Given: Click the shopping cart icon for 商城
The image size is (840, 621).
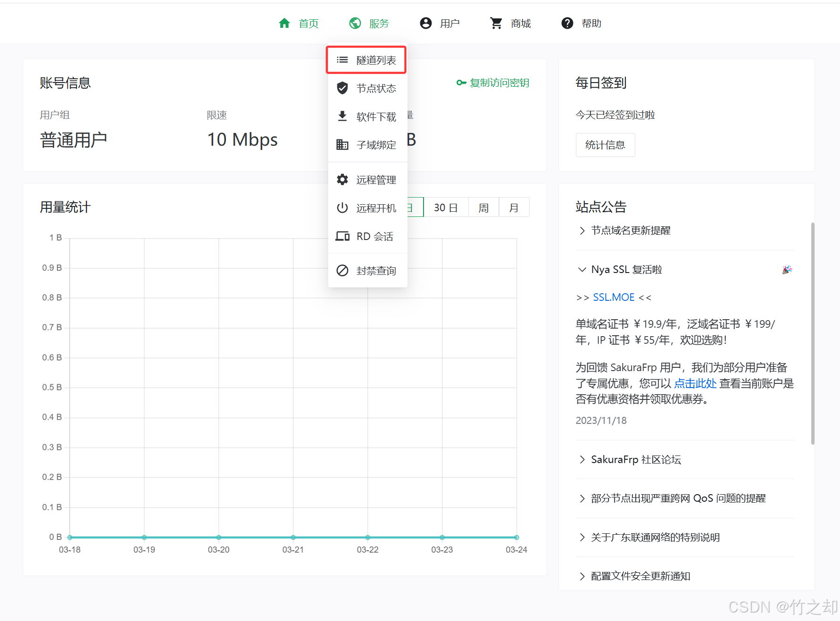Looking at the screenshot, I should click(x=496, y=23).
